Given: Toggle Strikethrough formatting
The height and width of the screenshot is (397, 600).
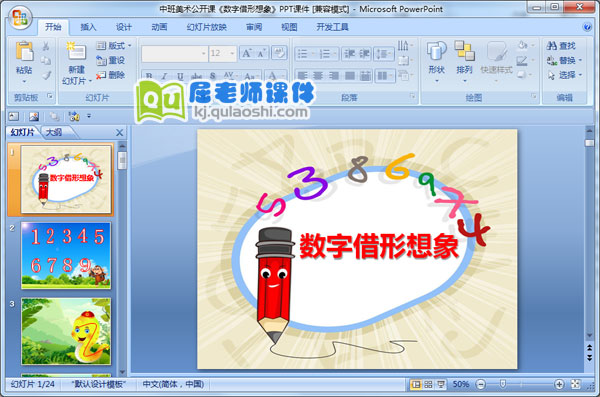Looking at the screenshot, I should 196,76.
